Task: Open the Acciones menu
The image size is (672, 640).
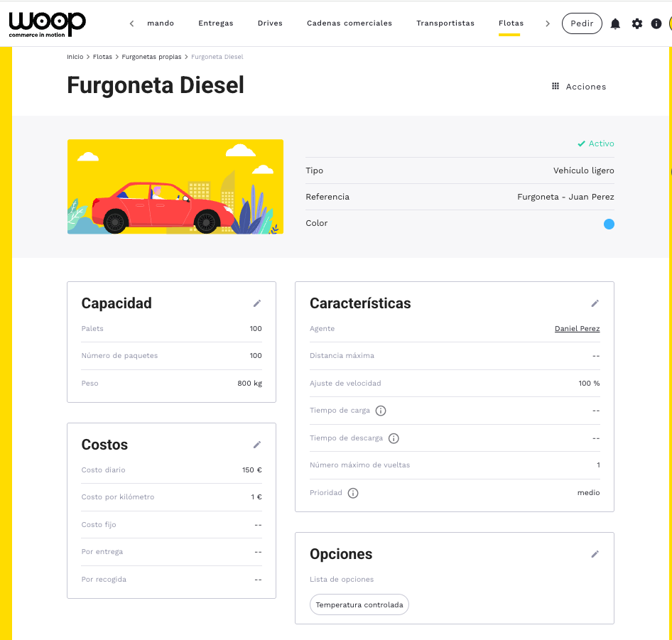Action: pyautogui.click(x=579, y=87)
